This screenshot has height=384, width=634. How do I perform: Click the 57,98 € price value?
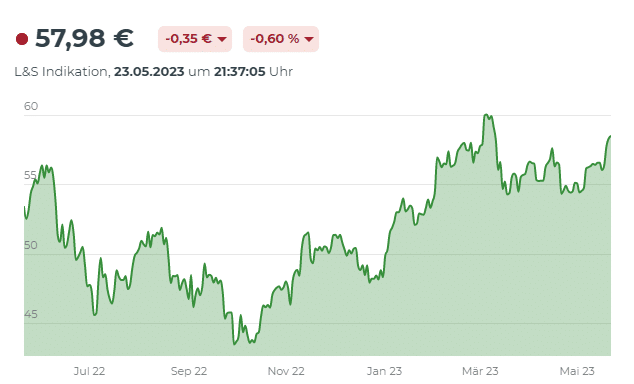(85, 39)
